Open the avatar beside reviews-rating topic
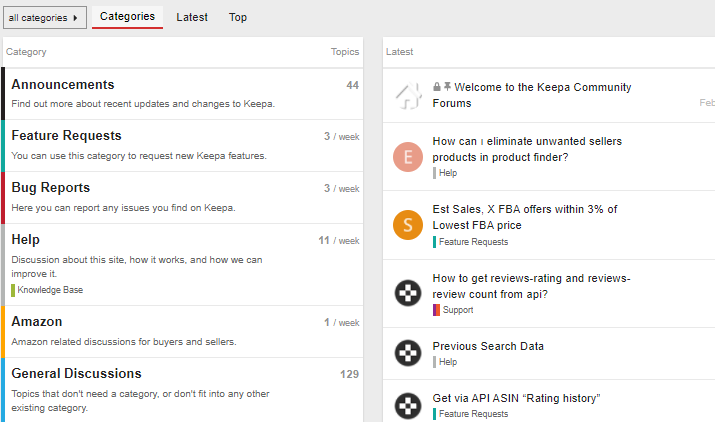The image size is (715, 422). (x=408, y=293)
